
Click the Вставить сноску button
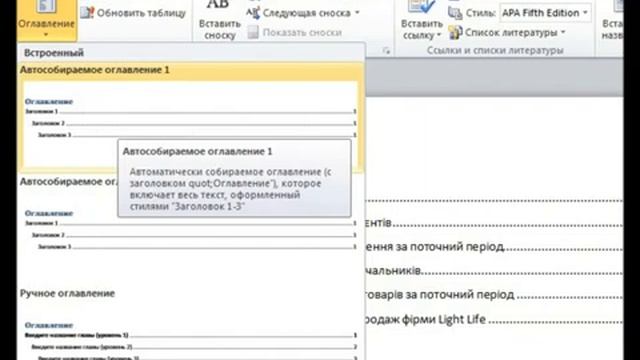coord(219,20)
